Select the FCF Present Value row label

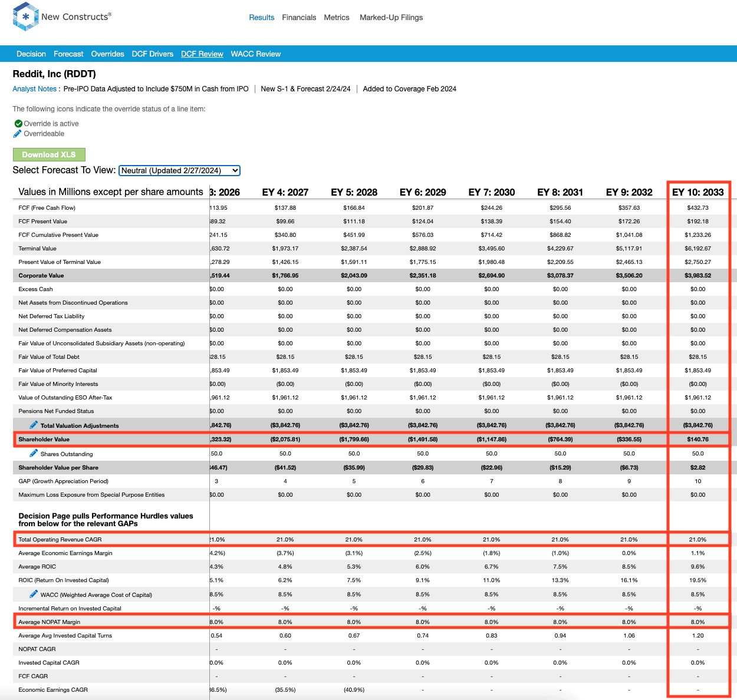point(43,222)
